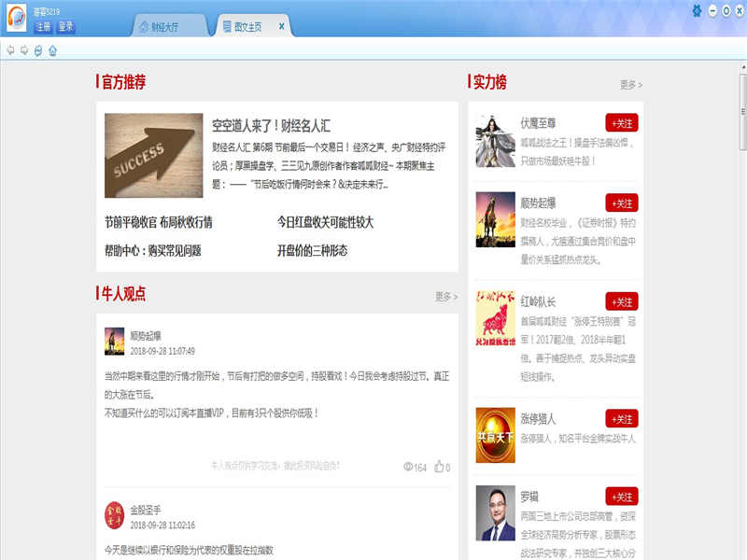The height and width of the screenshot is (560, 747).
Task: Follow 红岭队长 with +关注 button
Action: tap(622, 301)
